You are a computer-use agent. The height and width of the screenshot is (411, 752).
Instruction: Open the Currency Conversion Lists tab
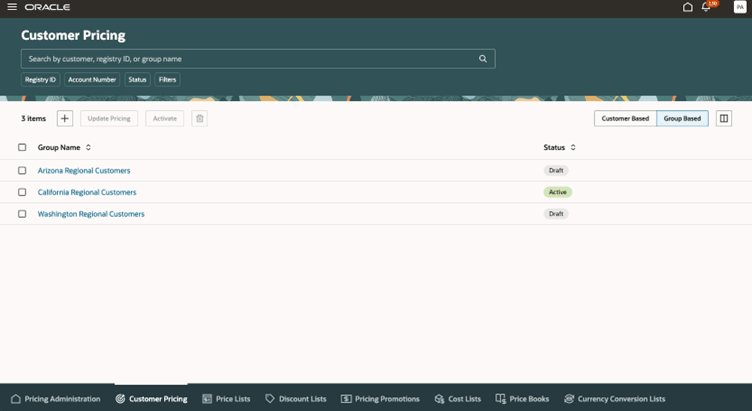point(614,399)
